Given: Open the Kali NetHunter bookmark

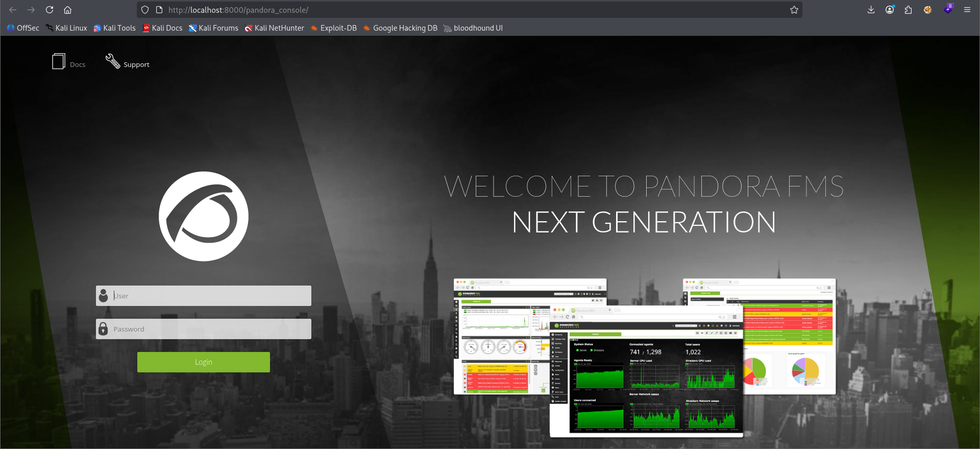Looking at the screenshot, I should 274,28.
